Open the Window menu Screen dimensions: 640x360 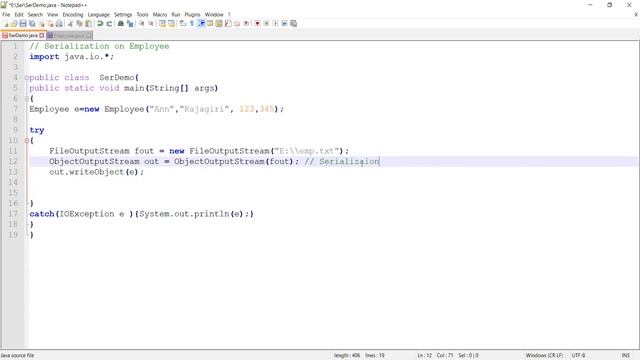click(214, 14)
